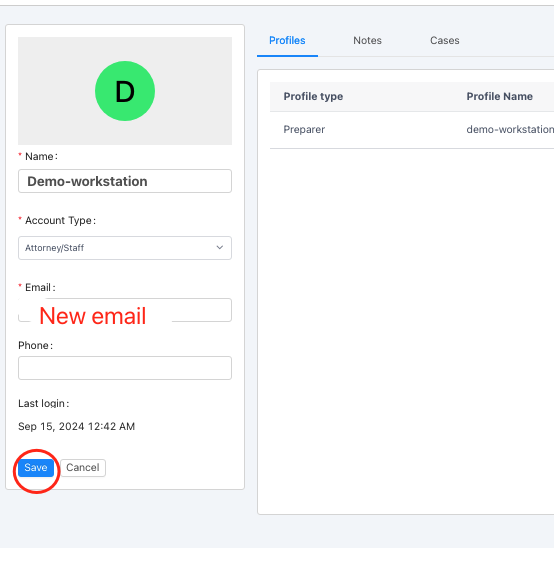Click the Profile type column header

pos(313,96)
